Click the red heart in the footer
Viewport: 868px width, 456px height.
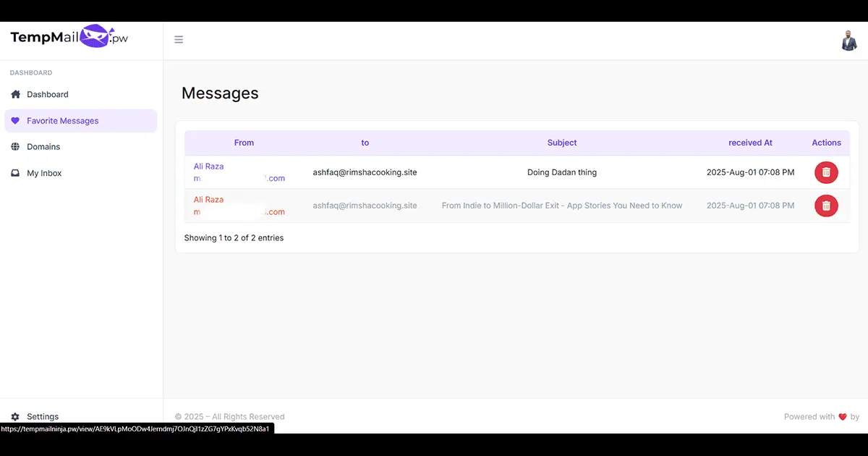842,417
